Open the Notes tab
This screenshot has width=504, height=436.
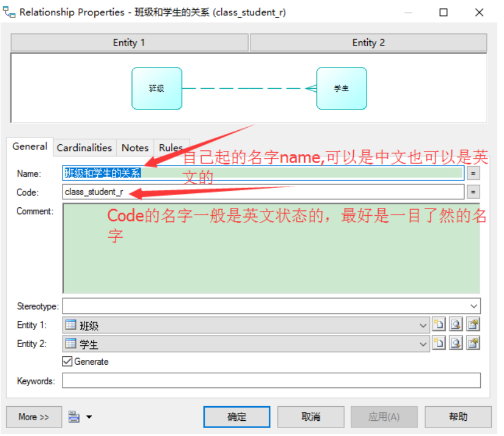(x=135, y=148)
